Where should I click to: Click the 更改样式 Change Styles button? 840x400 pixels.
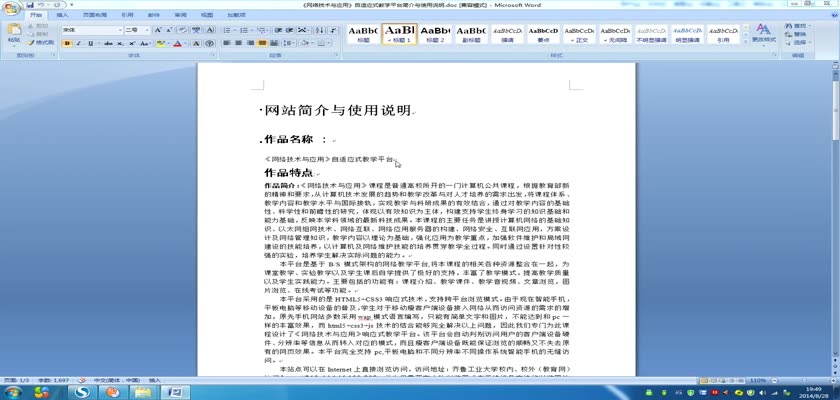pyautogui.click(x=763, y=33)
